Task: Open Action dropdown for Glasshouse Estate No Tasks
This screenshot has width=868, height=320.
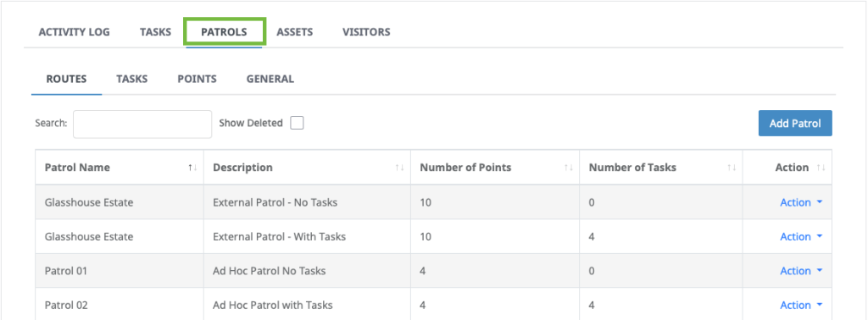Action: 801,202
